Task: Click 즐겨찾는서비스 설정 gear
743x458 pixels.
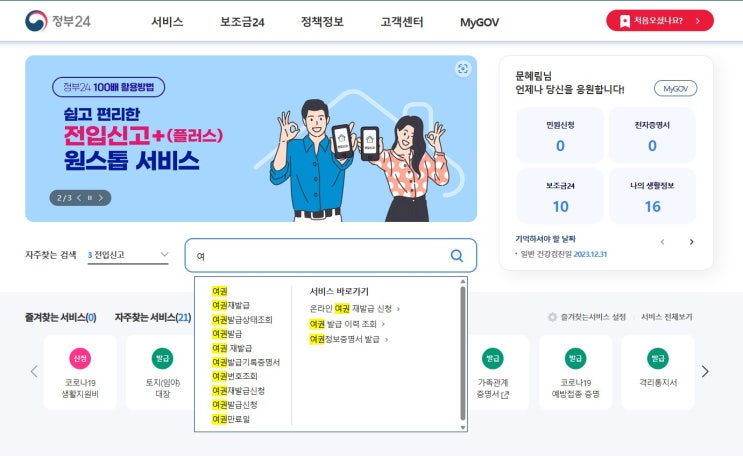Action: pos(552,317)
